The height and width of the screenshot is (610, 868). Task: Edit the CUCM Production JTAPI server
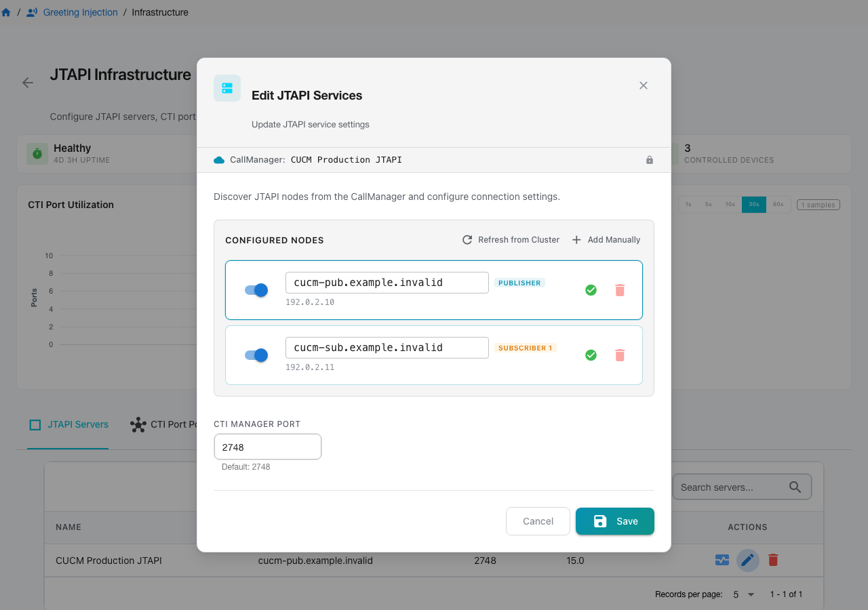748,561
